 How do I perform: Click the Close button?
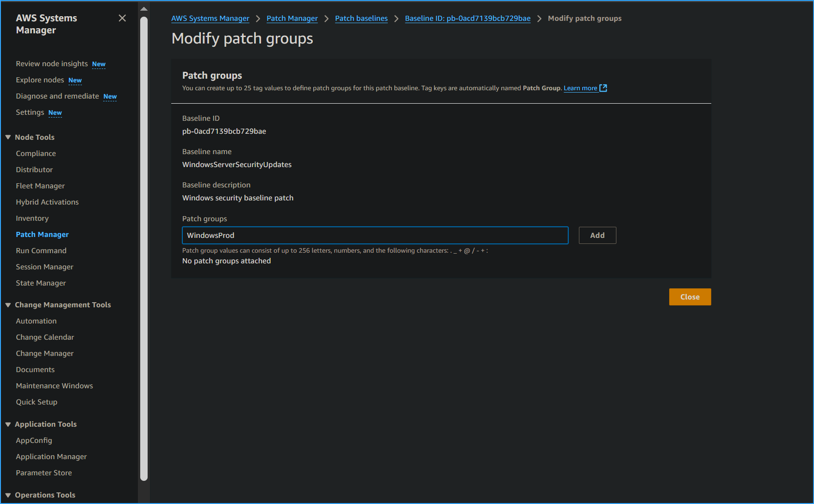690,297
